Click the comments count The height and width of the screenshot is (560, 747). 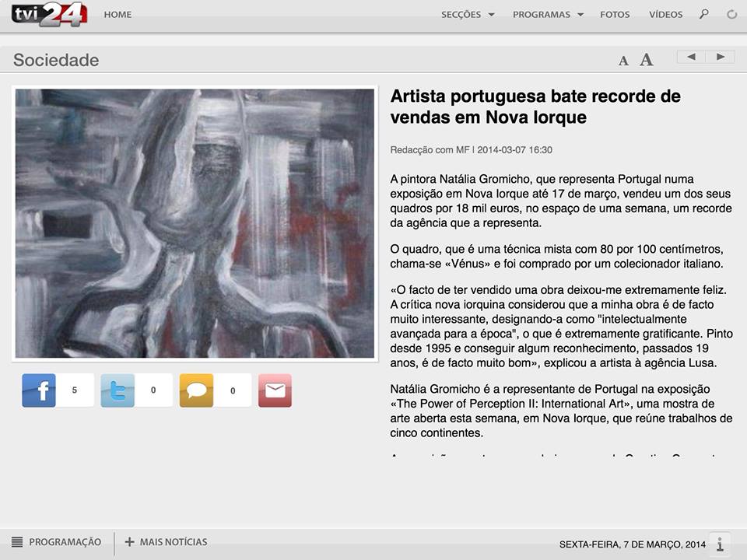[233, 390]
